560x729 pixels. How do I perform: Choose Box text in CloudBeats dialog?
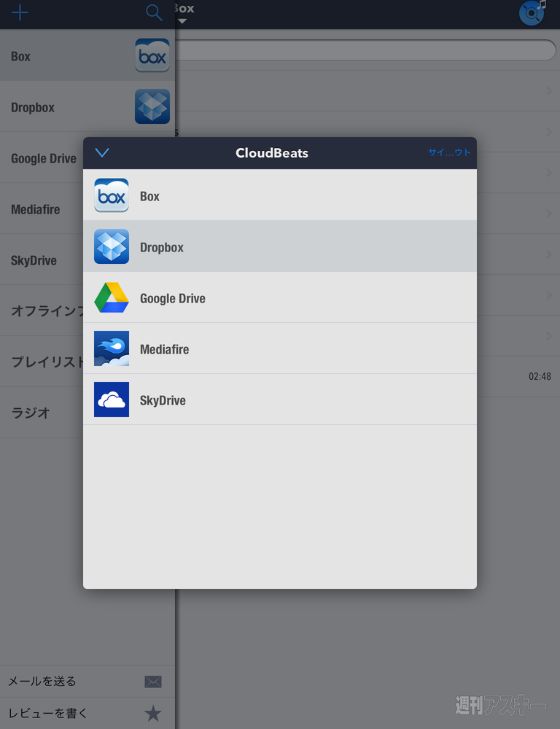[149, 196]
